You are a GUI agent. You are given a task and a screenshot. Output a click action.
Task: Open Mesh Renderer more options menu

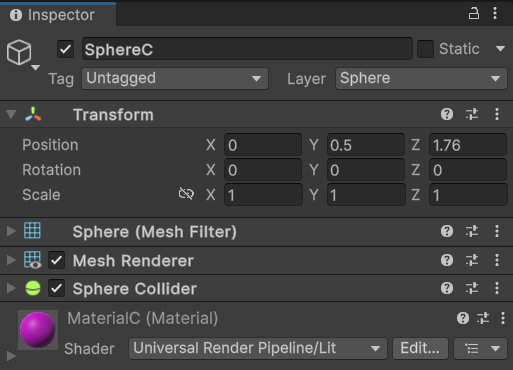coord(497,260)
